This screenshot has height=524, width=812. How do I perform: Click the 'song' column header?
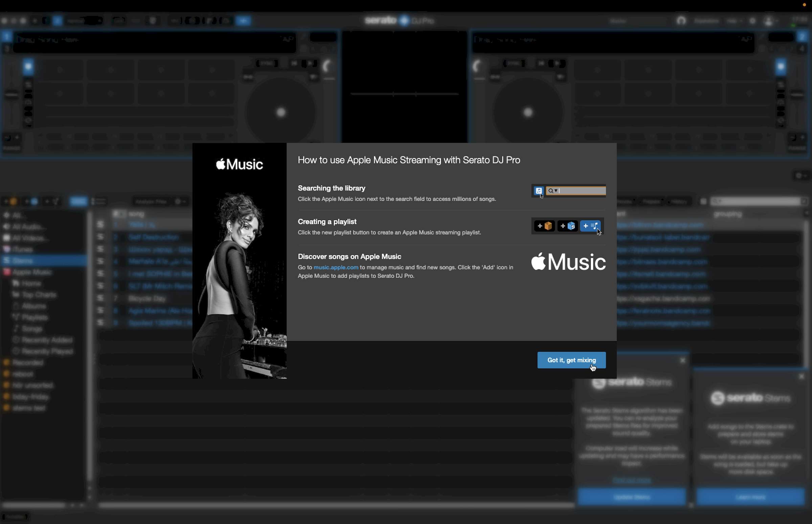coord(136,214)
